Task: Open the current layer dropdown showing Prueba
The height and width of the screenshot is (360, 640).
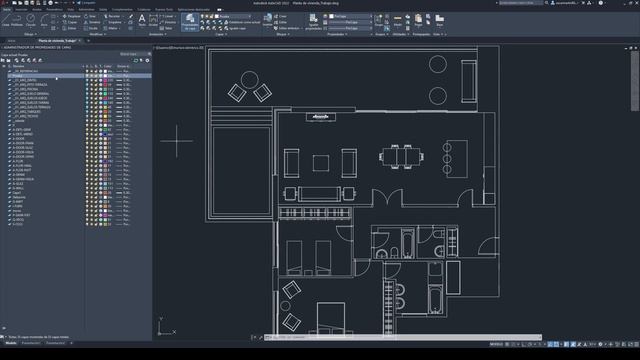Action: click(234, 16)
